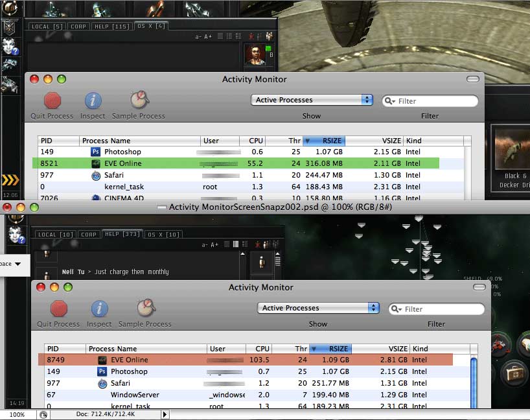Click Quit Process icon in lower Activity Monitor
Screen dimensions: 530x420
tap(59, 309)
